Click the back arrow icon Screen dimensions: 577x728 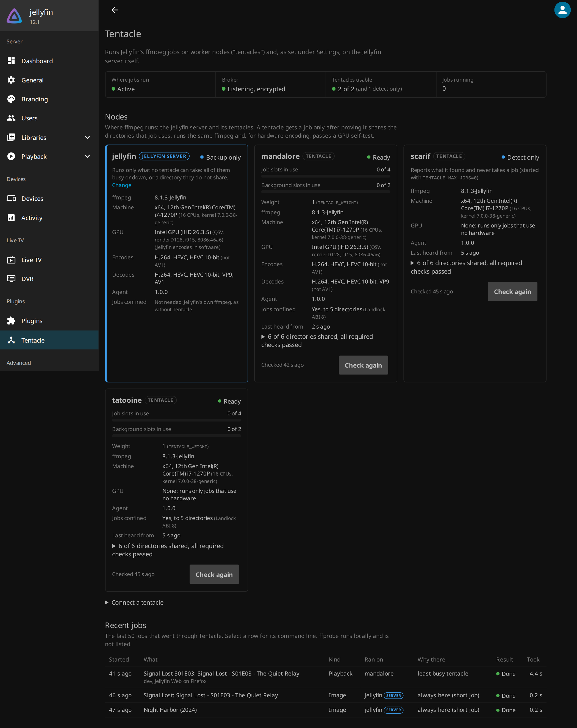(x=115, y=10)
